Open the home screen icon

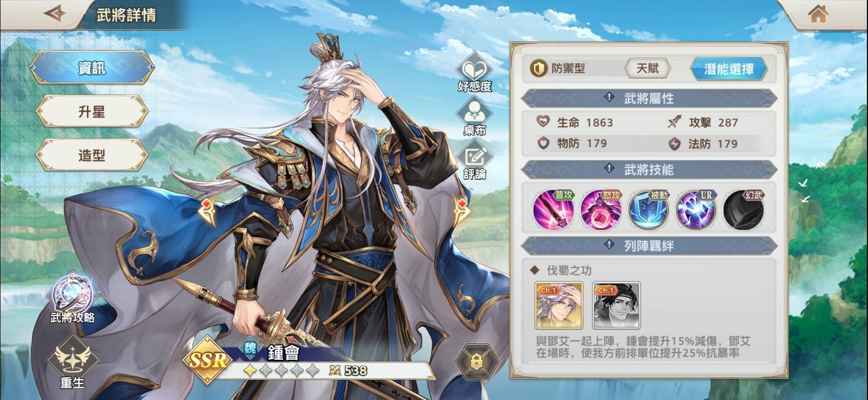[x=818, y=13]
